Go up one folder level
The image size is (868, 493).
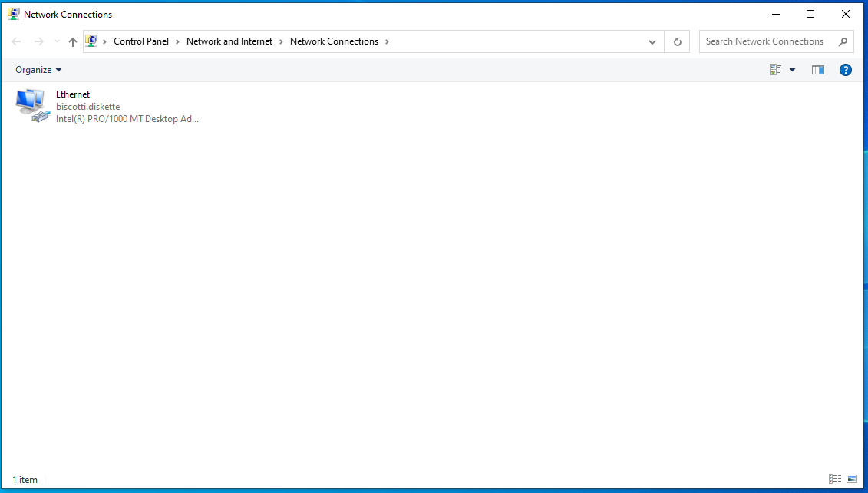pos(73,42)
